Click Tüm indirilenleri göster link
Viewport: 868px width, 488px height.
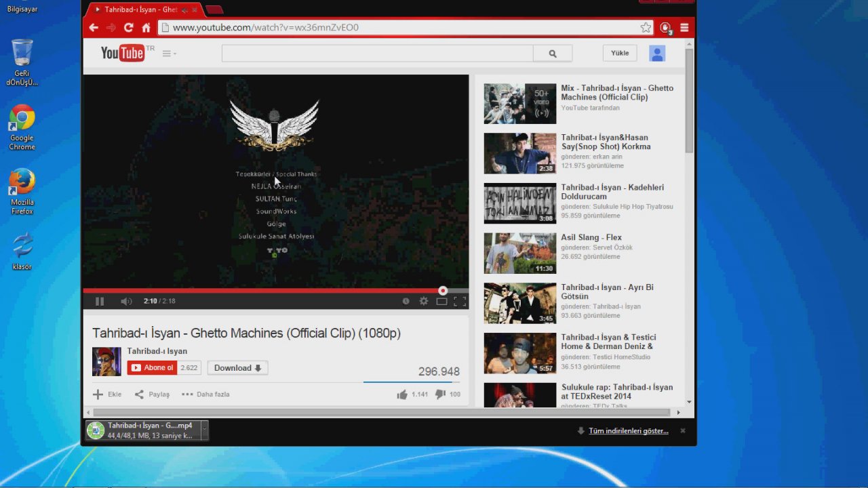[629, 430]
